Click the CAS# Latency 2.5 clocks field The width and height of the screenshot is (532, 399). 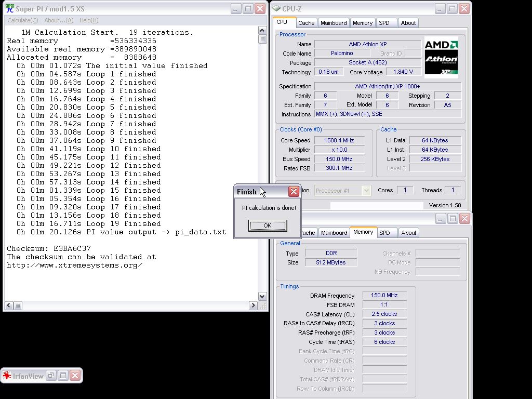(384, 314)
